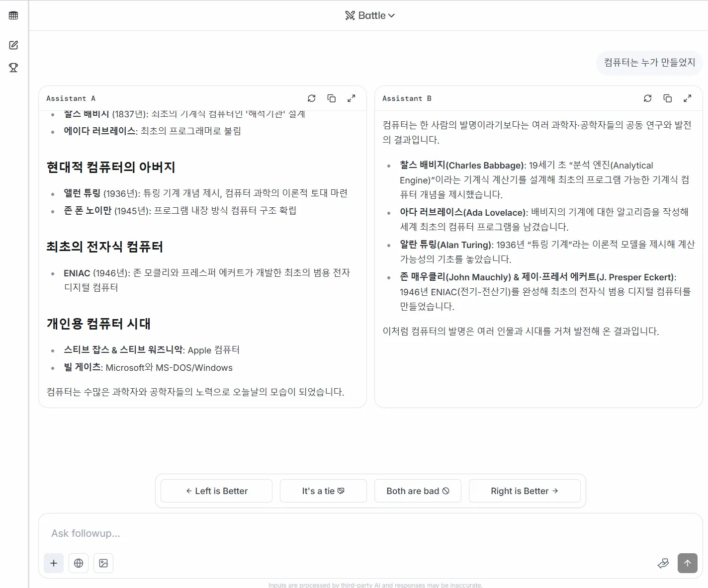Click the Ask followup input field
Image resolution: width=708 pixels, height=588 pixels.
tap(348, 533)
